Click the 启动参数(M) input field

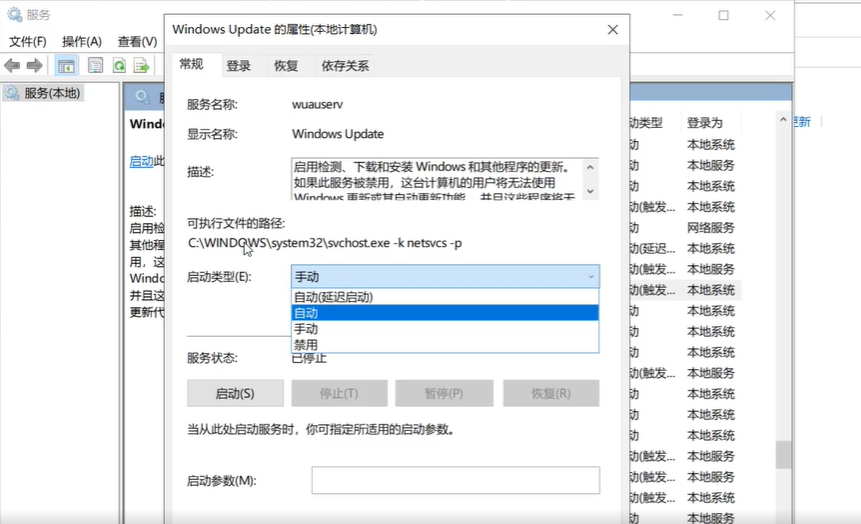[455, 480]
